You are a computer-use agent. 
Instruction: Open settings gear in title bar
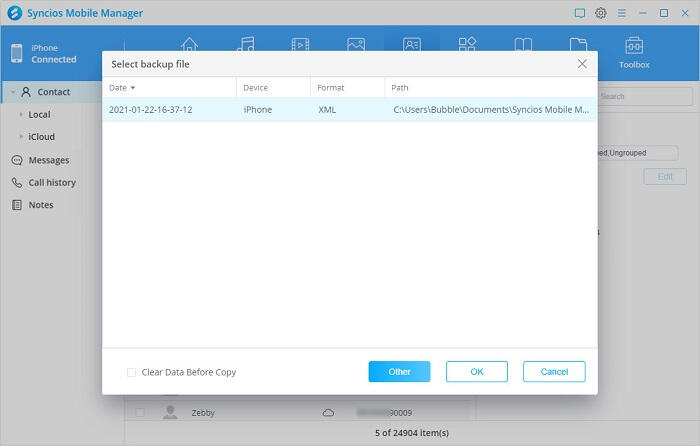pos(601,13)
